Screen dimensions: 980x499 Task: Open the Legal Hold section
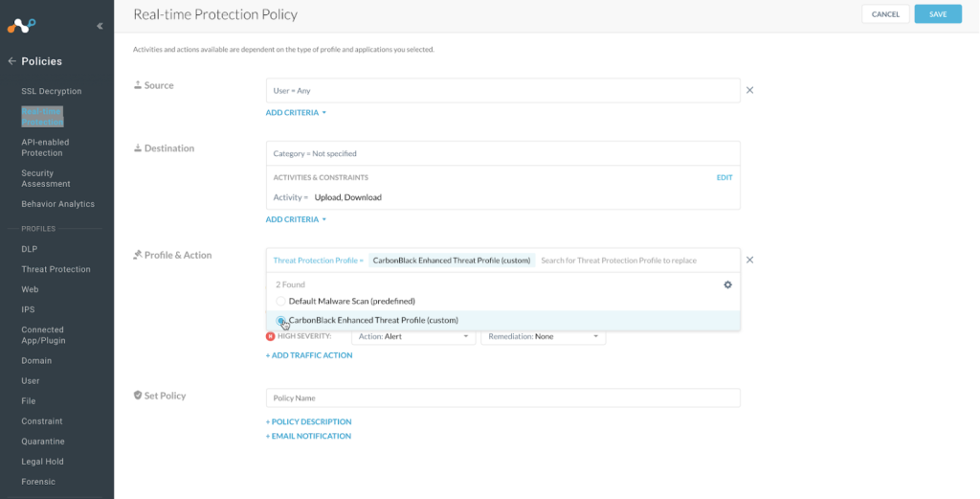42,462
